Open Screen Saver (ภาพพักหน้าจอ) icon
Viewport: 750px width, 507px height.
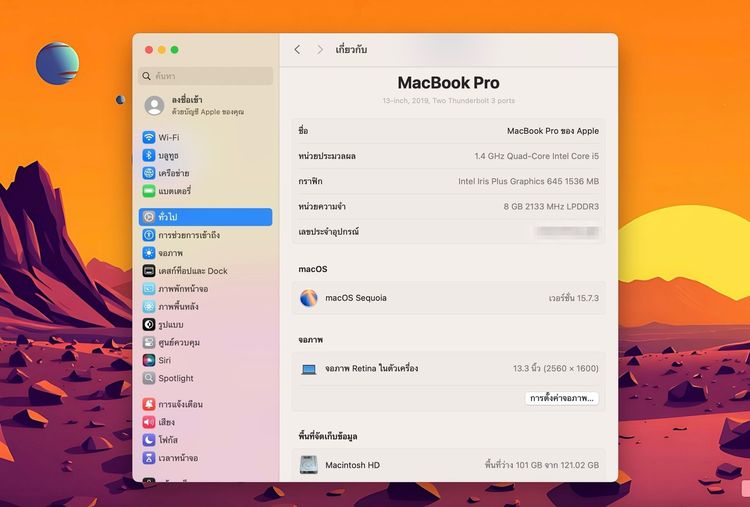pyautogui.click(x=149, y=289)
